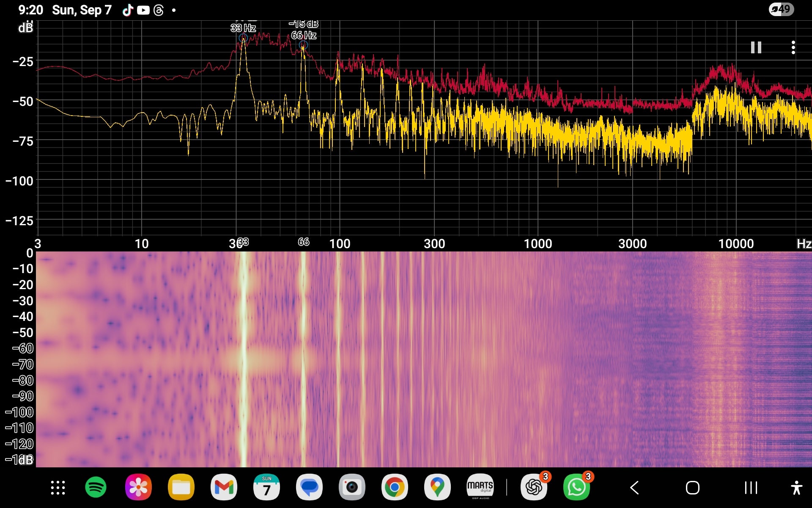Tap the 33 Hz peak marker
The height and width of the screenshot is (508, 812).
pyautogui.click(x=243, y=39)
